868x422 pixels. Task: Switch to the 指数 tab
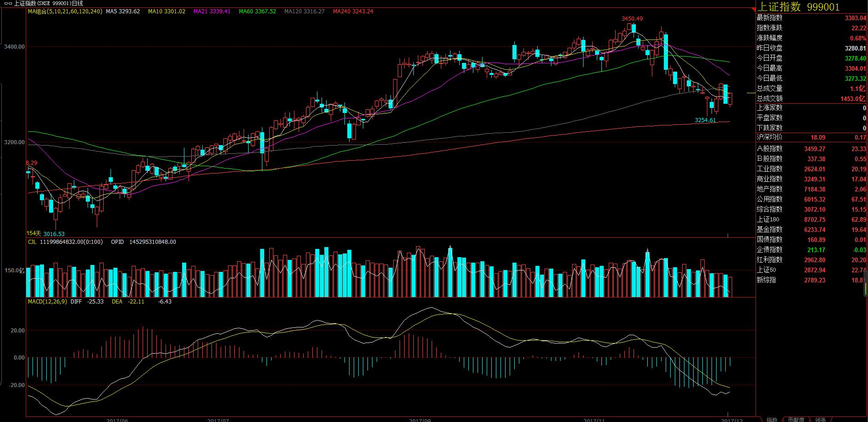[x=772, y=419]
